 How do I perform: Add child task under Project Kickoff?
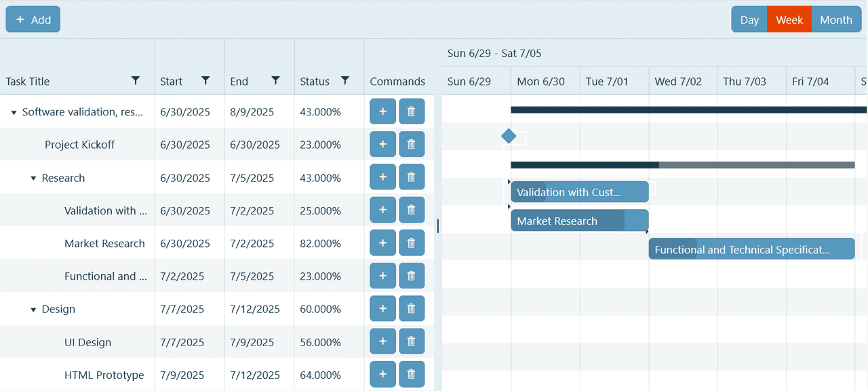(x=382, y=145)
